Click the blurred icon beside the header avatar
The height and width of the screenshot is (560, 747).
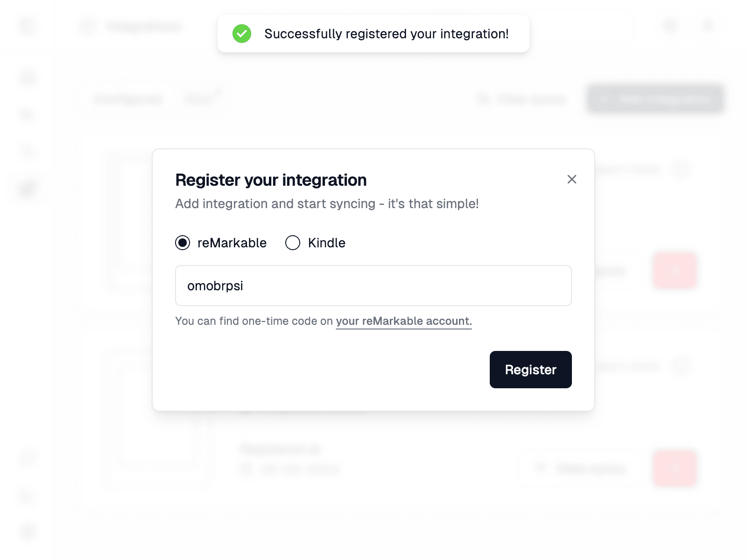(671, 26)
